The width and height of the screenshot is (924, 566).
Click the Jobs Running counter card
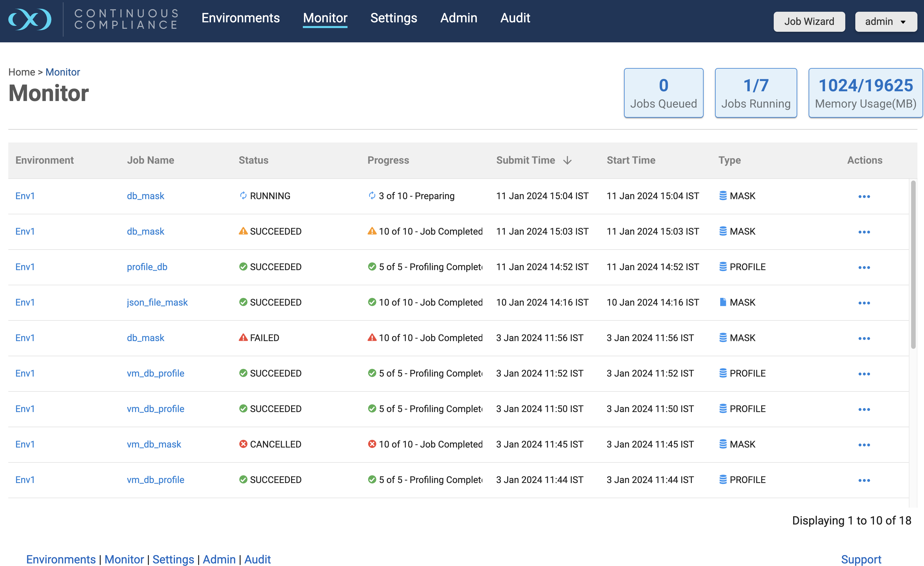[x=756, y=93]
